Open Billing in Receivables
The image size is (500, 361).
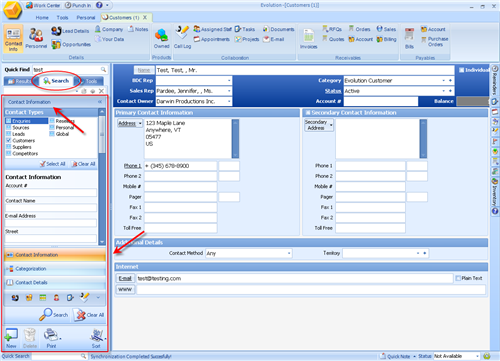point(386,39)
